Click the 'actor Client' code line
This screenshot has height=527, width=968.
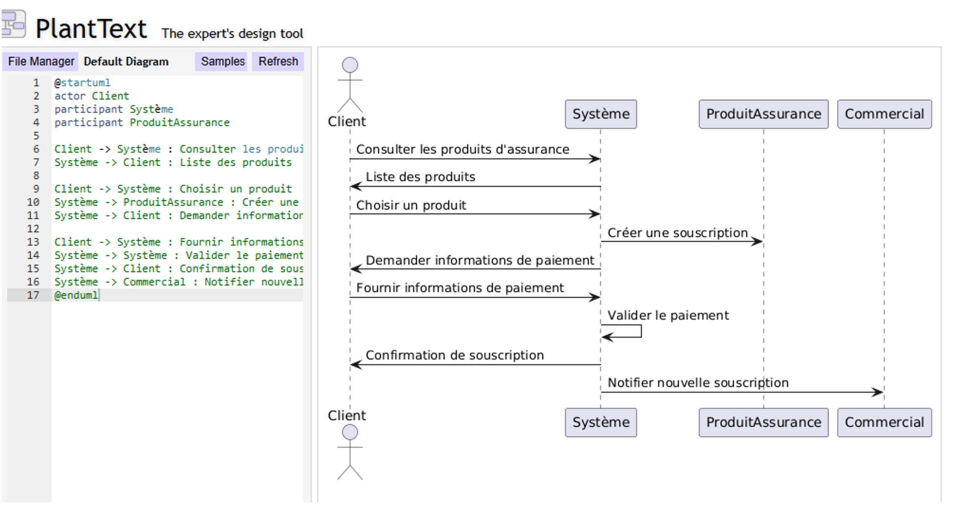[x=91, y=96]
